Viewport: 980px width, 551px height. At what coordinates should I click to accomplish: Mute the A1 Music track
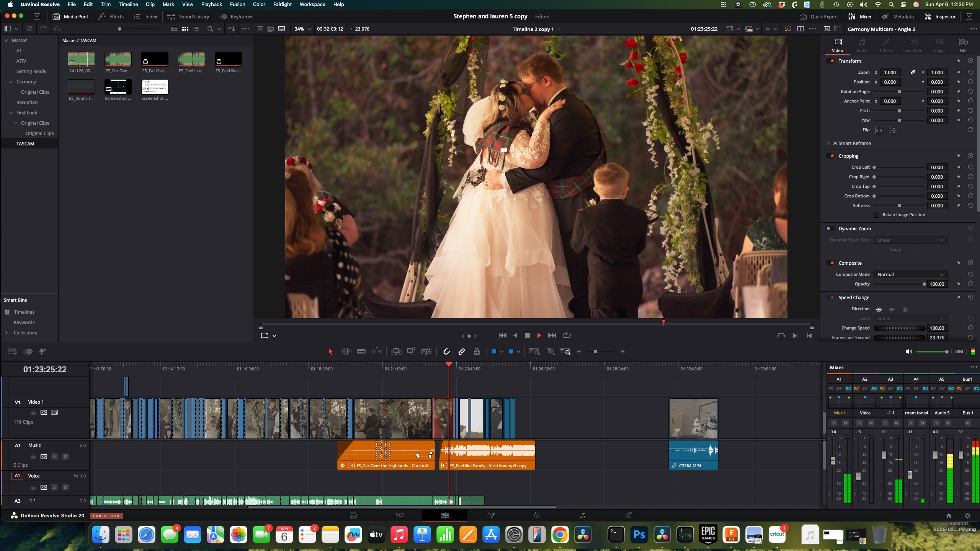(65, 456)
